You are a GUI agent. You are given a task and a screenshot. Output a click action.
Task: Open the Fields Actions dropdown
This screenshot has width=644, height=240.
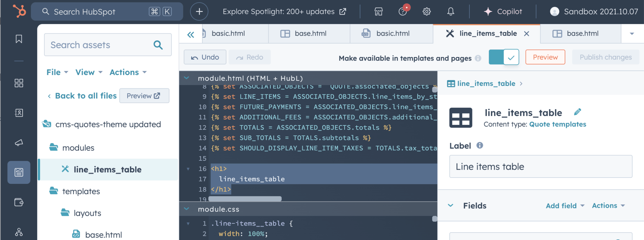[608, 206]
